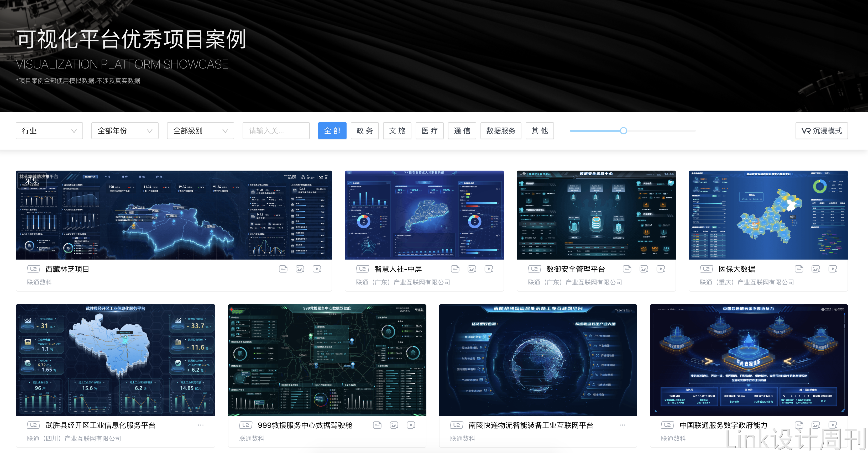Open the 行业 industry dropdown
This screenshot has height=453, width=868.
click(49, 131)
